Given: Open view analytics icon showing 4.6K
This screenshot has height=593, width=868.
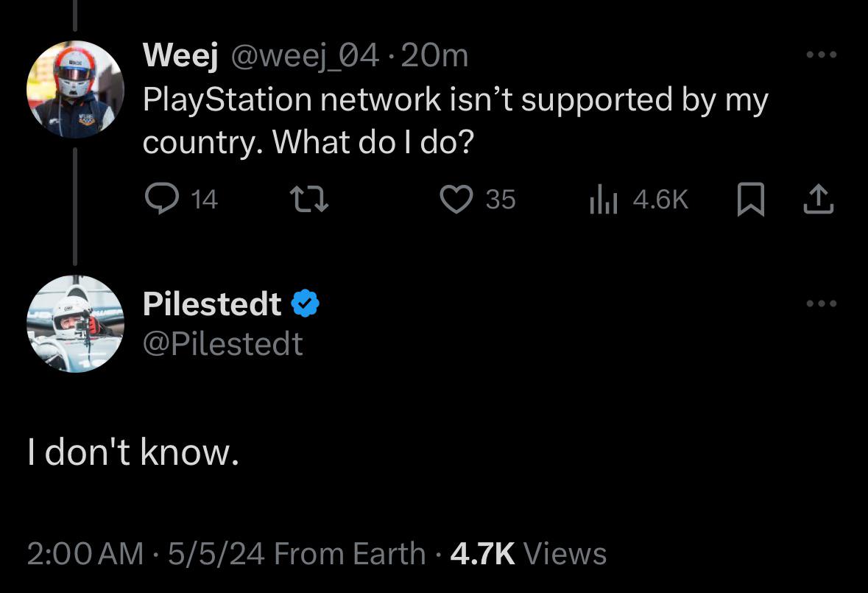Looking at the screenshot, I should (x=601, y=200).
